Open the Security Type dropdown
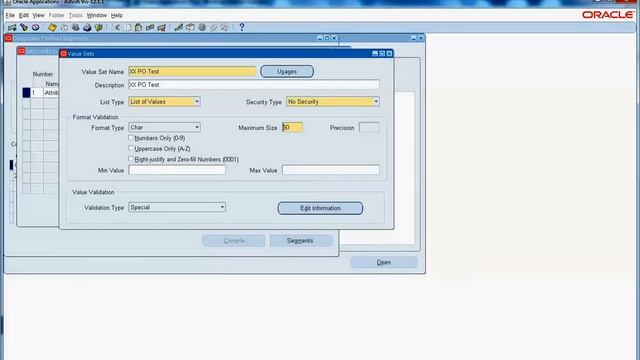The width and height of the screenshot is (640, 360). (376, 102)
